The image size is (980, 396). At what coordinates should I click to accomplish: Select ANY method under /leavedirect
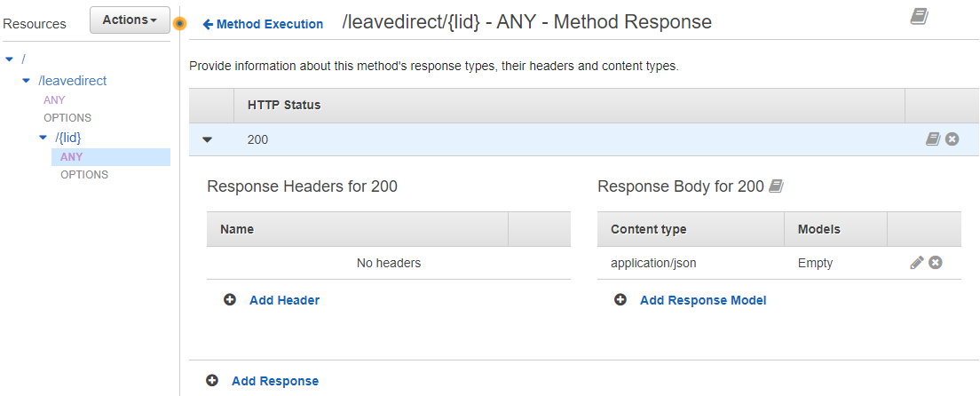click(x=54, y=100)
